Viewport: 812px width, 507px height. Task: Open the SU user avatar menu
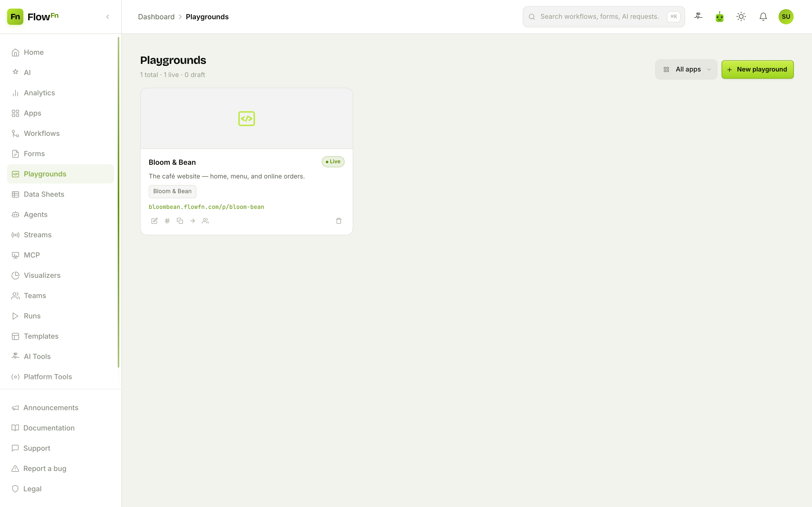tap(786, 17)
